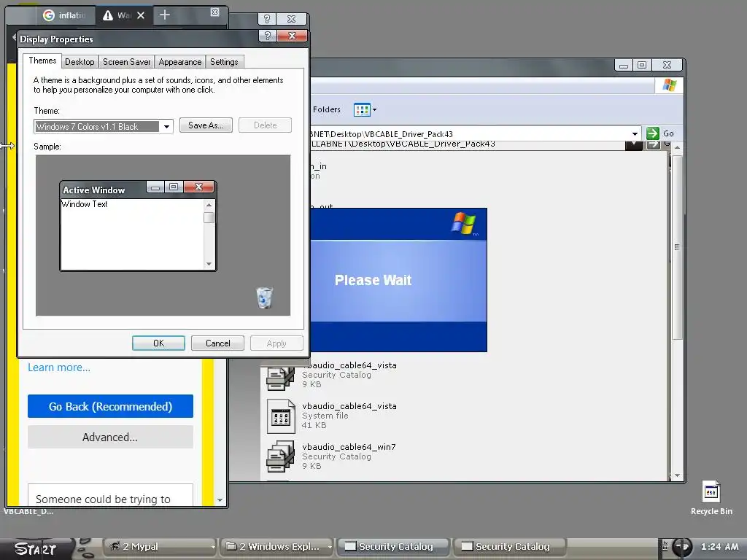Switch to the Google inflation tab

click(x=64, y=15)
